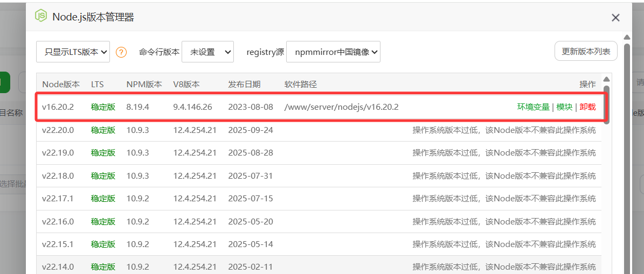Click V8 version 9.4.146.26
This screenshot has width=644, height=274.
point(192,107)
